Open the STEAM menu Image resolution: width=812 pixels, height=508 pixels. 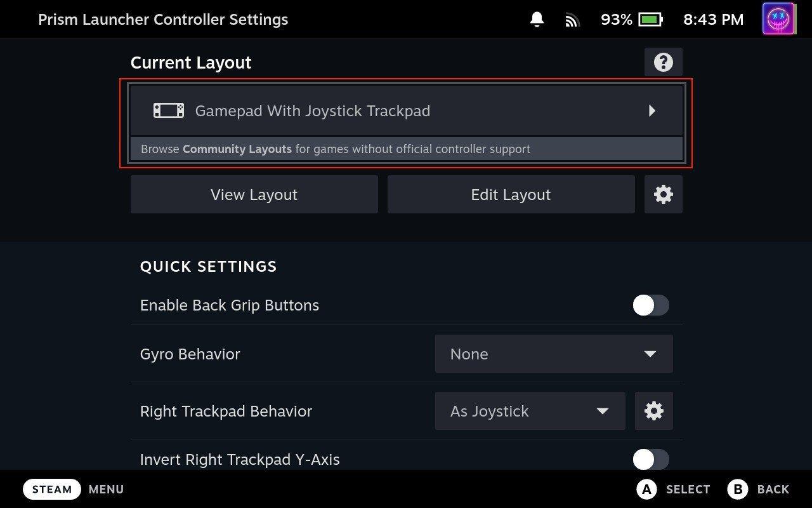point(51,489)
